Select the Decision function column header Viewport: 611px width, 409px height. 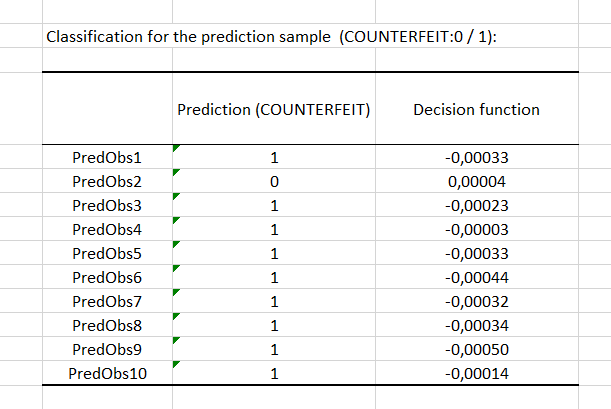click(x=476, y=109)
